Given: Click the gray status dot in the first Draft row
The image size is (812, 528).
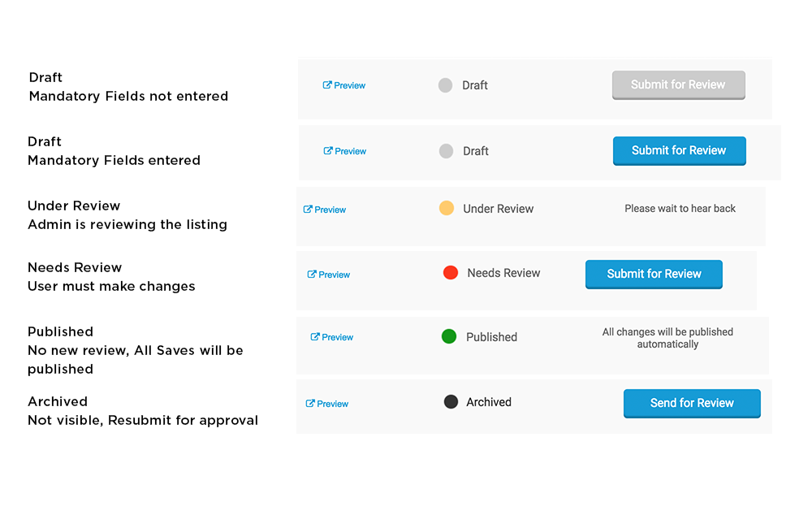Looking at the screenshot, I should click(445, 85).
